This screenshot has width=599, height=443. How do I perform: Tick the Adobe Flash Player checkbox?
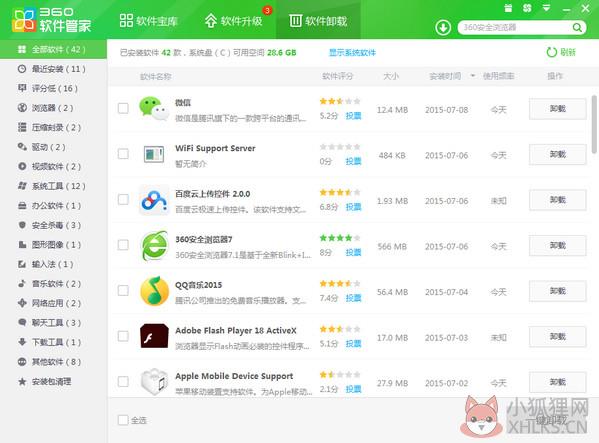[x=123, y=336]
